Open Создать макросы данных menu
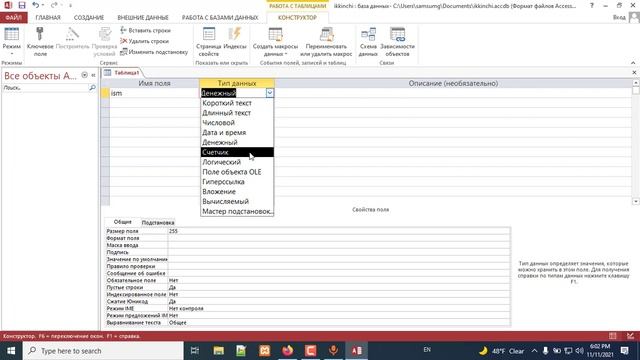 275,42
